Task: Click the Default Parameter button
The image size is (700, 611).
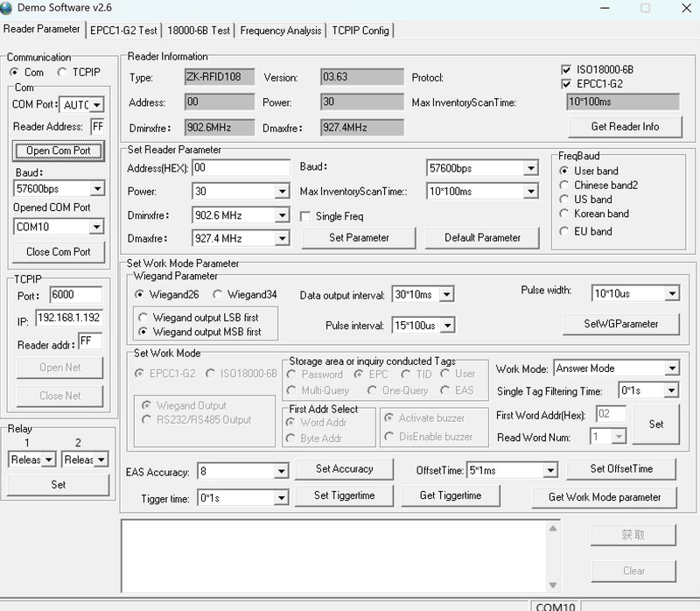Action: click(482, 237)
